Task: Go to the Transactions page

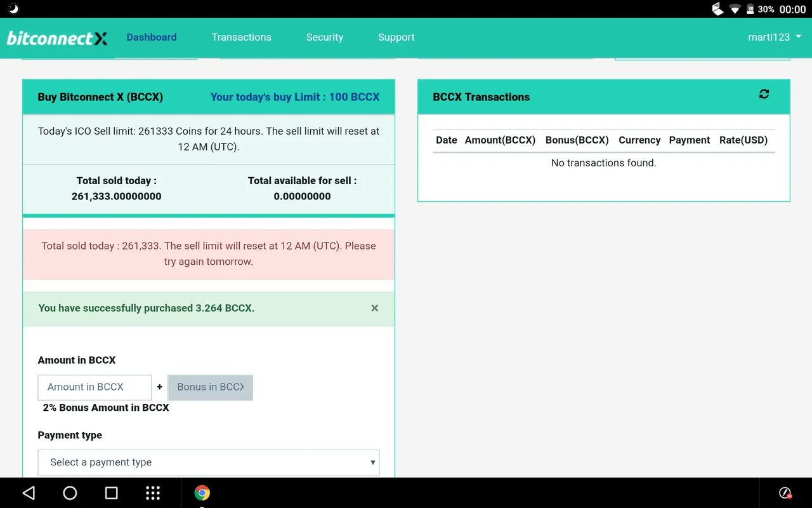Action: pos(241,37)
